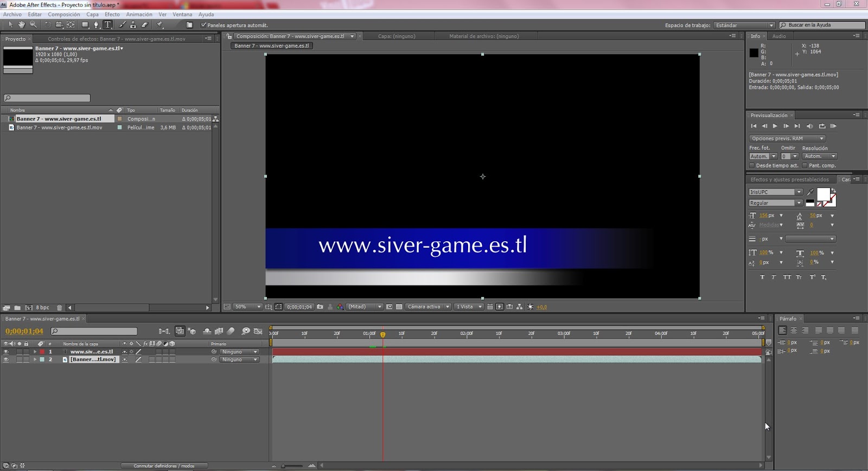Click the brainstorm lightbulb icon
This screenshot has width=868, height=471.
click(x=246, y=331)
